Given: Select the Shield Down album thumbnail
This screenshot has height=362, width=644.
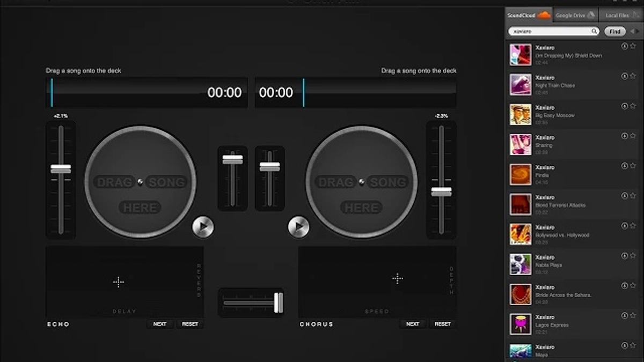Looking at the screenshot, I should (x=521, y=55).
